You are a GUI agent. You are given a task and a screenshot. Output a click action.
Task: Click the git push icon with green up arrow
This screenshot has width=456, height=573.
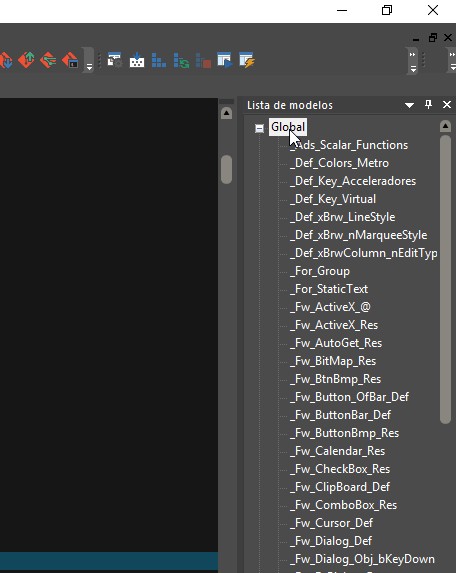pyautogui.click(x=27, y=60)
